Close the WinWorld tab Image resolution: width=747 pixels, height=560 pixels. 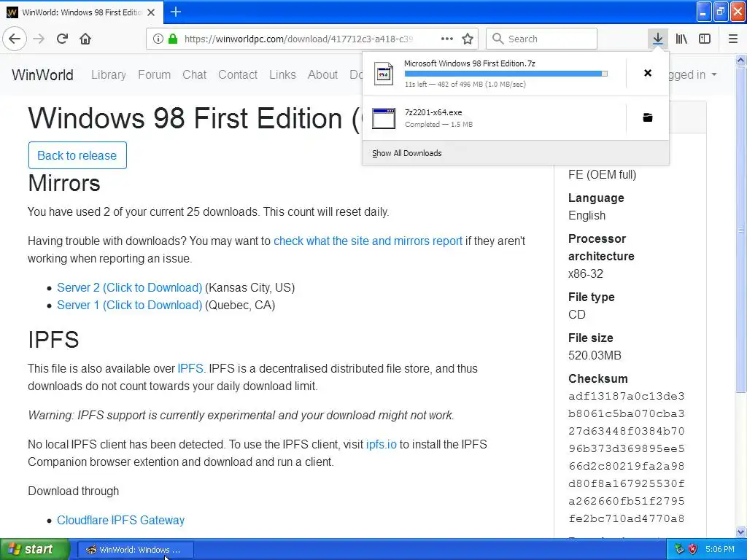pyautogui.click(x=151, y=12)
